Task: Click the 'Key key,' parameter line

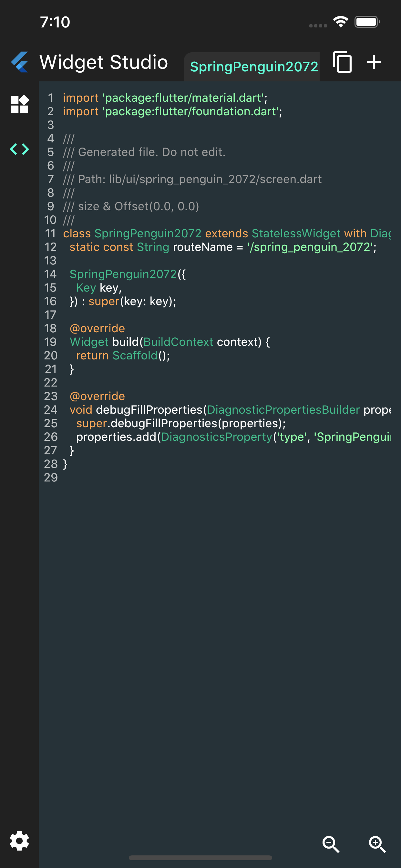Action: tap(99, 287)
